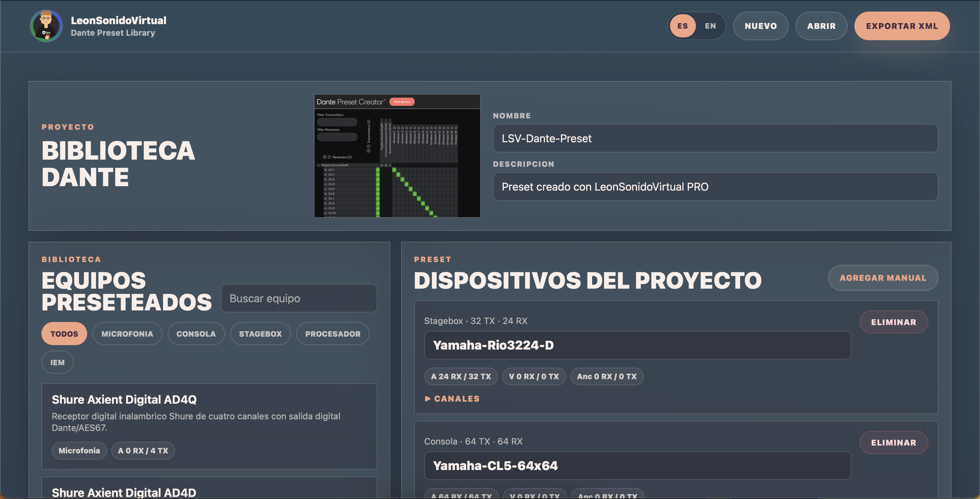Filter equipment by PROCESADOR

click(x=332, y=334)
